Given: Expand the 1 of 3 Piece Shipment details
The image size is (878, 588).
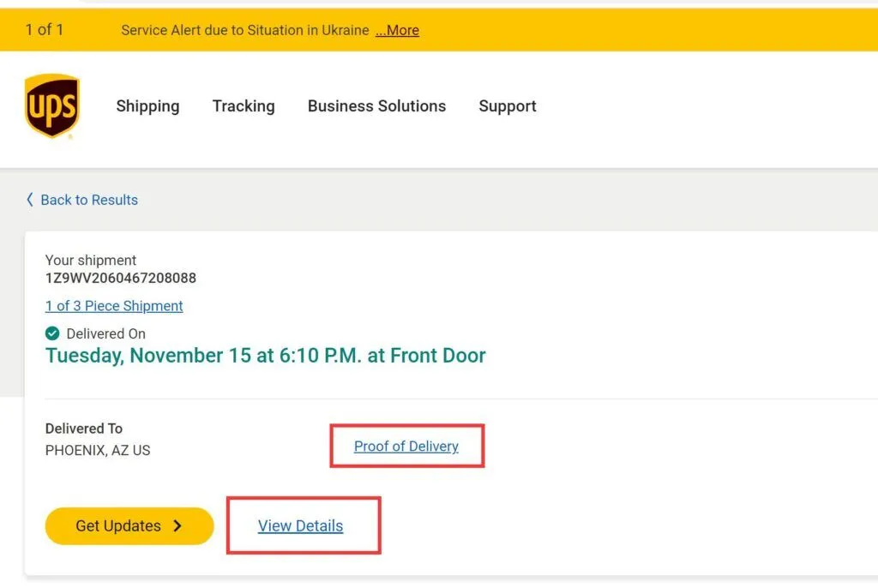Looking at the screenshot, I should click(113, 306).
